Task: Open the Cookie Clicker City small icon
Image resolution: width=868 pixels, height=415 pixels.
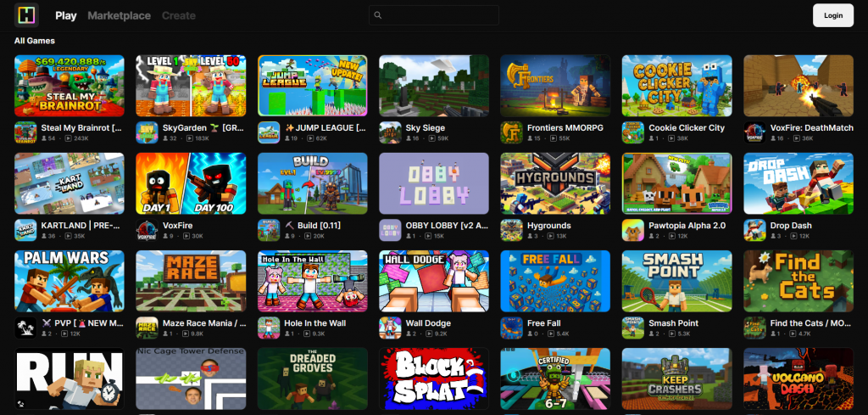Action: click(x=632, y=132)
